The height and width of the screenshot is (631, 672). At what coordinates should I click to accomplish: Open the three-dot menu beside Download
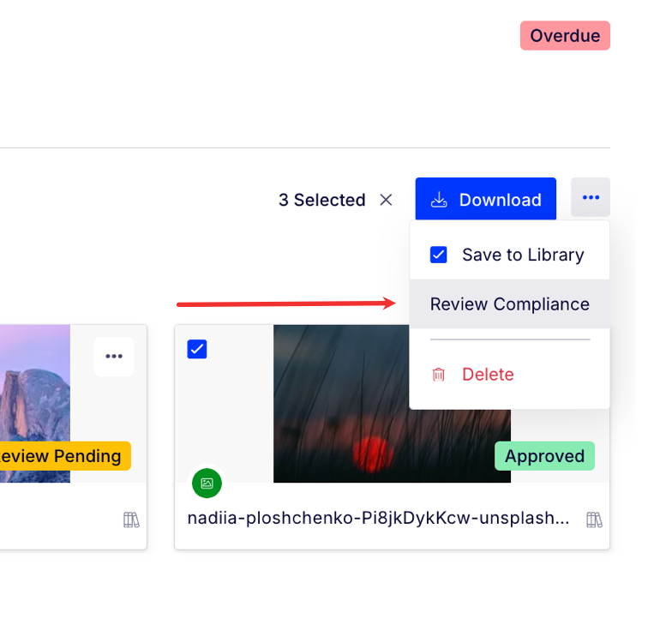click(x=591, y=197)
